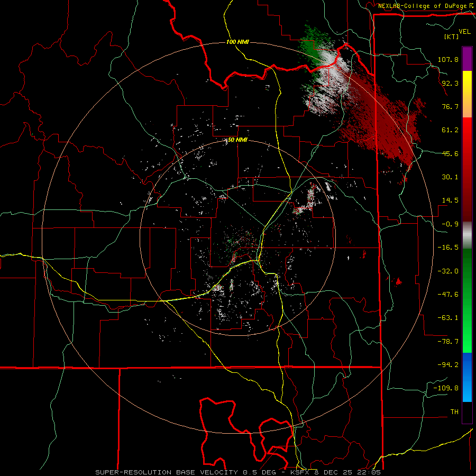Click the -78.7 legend value
This screenshot has height=476, width=476.
pos(448,342)
